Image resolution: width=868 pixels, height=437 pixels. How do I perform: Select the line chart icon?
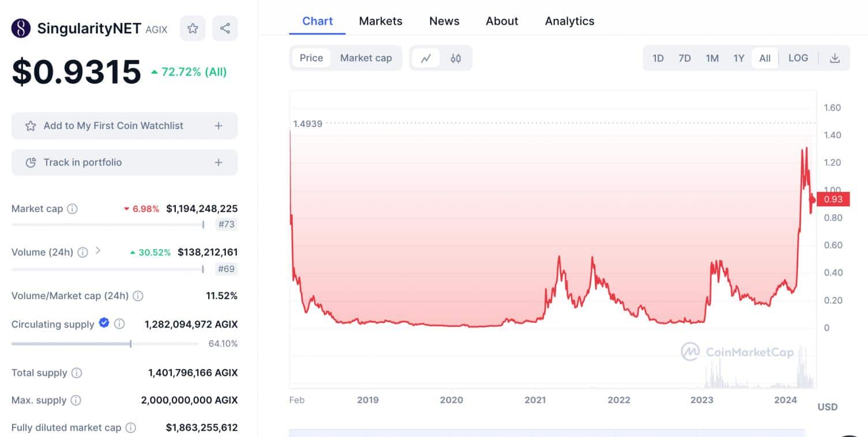[x=426, y=58]
